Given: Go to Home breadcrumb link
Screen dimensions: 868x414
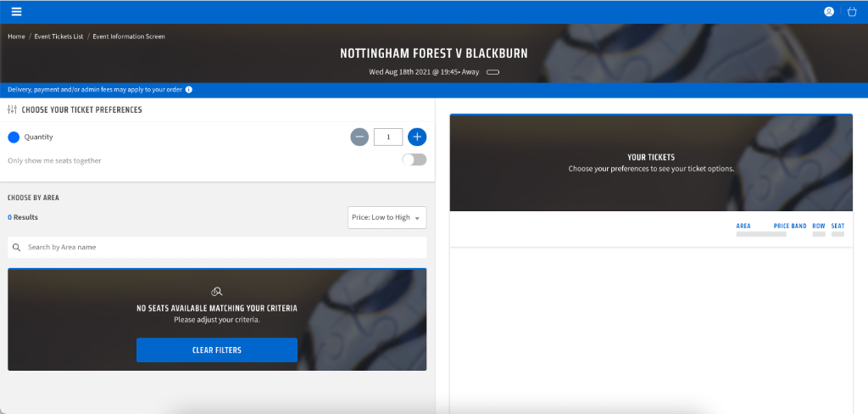Looking at the screenshot, I should pyautogui.click(x=17, y=36).
